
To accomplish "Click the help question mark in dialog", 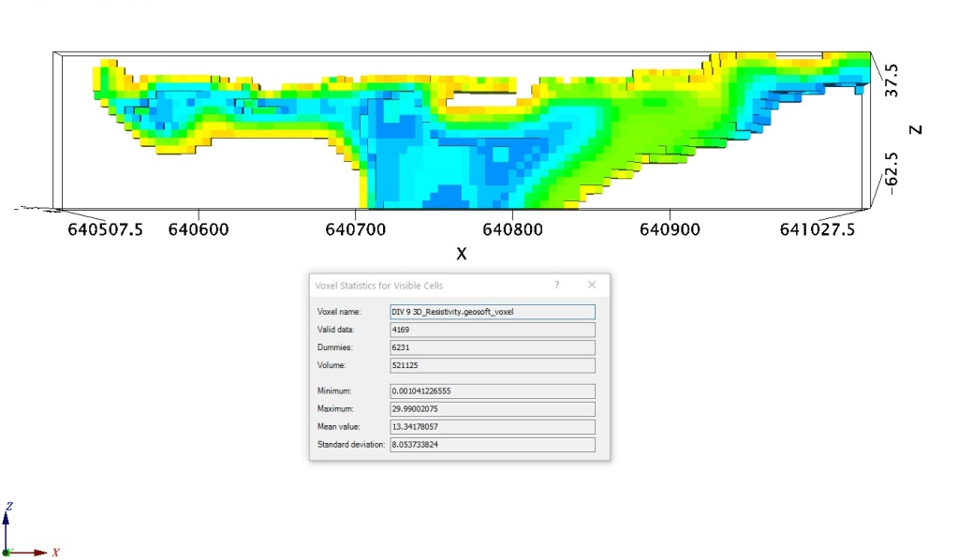I will (557, 285).
